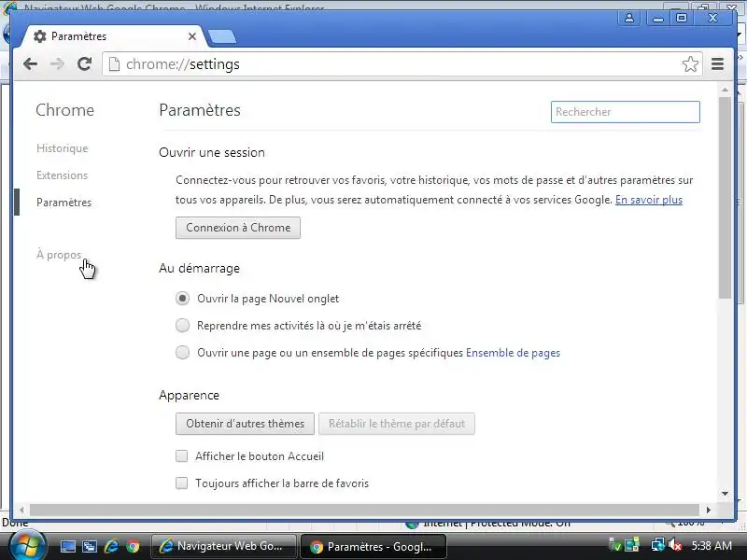Image resolution: width=747 pixels, height=560 pixels.
Task: Open À propos in the sidebar
Action: click(59, 255)
